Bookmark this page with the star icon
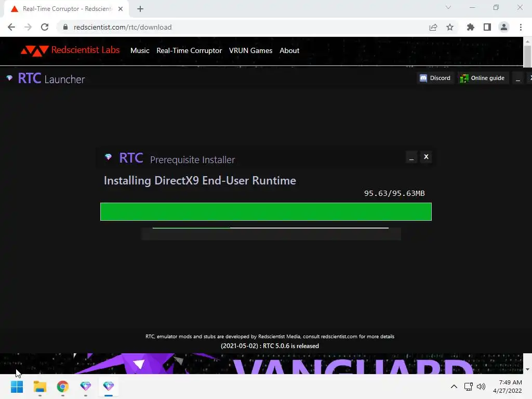 click(x=450, y=27)
